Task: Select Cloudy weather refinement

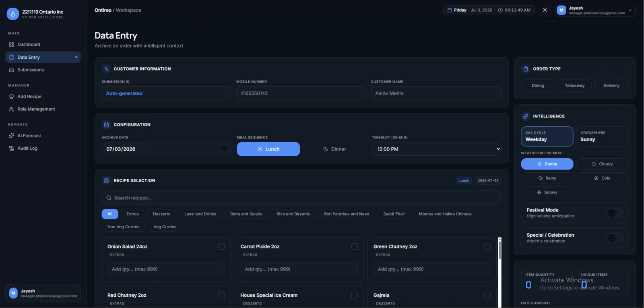Action: click(602, 164)
